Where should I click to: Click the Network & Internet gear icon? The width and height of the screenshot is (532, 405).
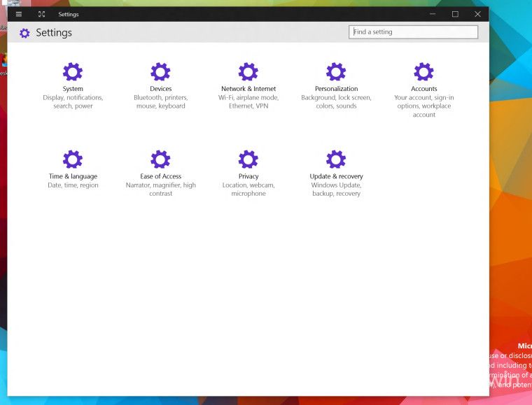tap(248, 71)
